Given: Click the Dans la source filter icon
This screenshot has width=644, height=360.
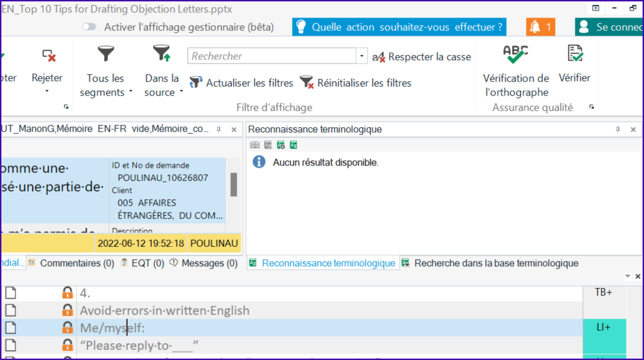Looking at the screenshot, I should point(162,54).
